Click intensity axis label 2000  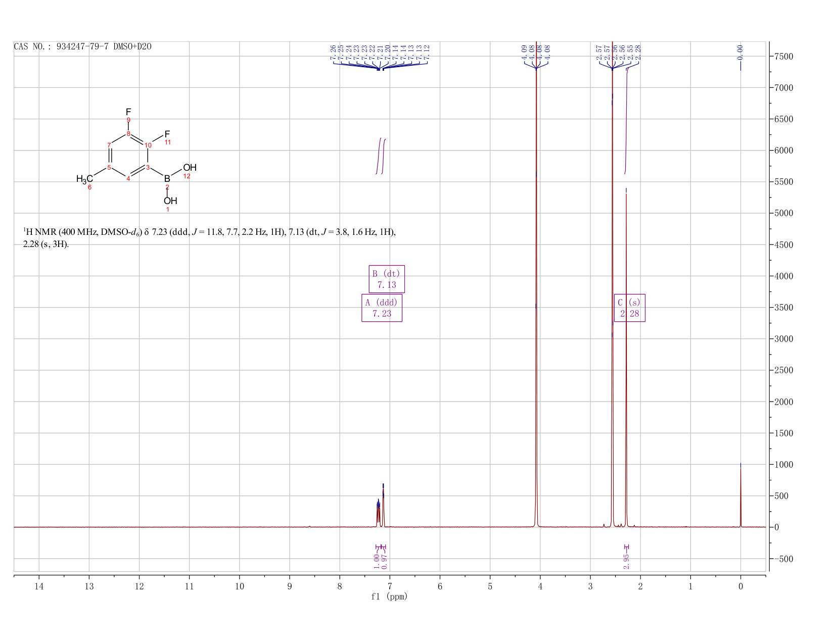click(783, 402)
